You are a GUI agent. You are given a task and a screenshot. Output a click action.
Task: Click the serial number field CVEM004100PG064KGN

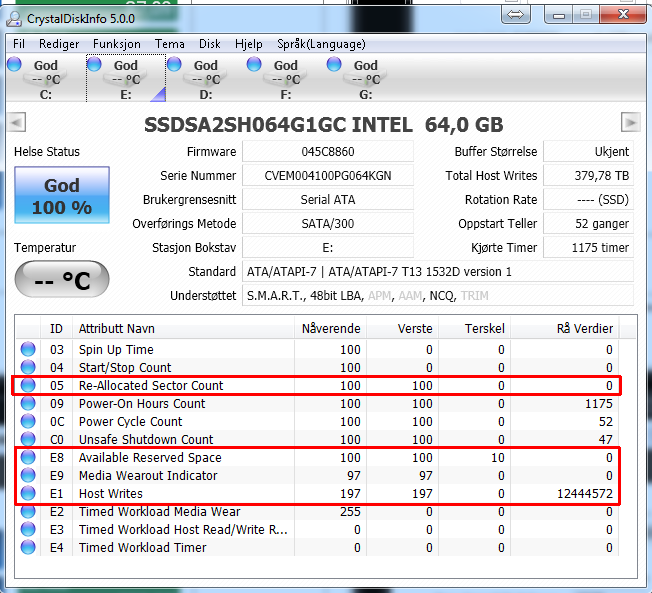pos(328,176)
